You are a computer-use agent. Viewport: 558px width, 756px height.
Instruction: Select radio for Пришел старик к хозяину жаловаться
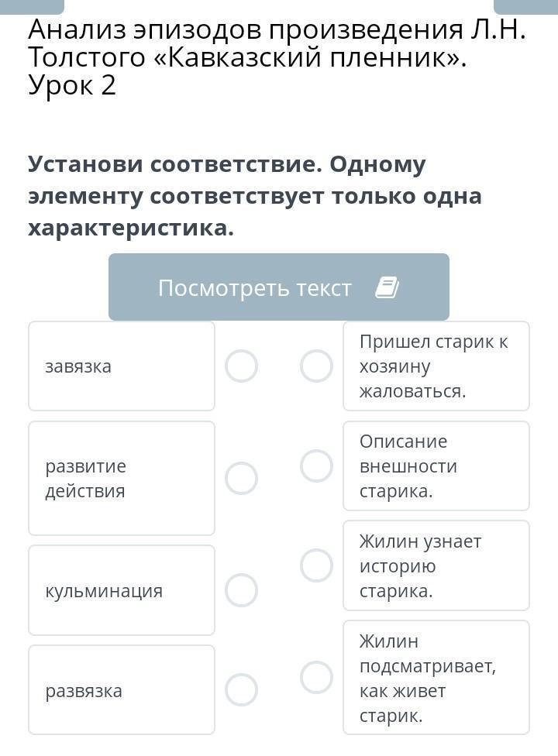pos(316,366)
